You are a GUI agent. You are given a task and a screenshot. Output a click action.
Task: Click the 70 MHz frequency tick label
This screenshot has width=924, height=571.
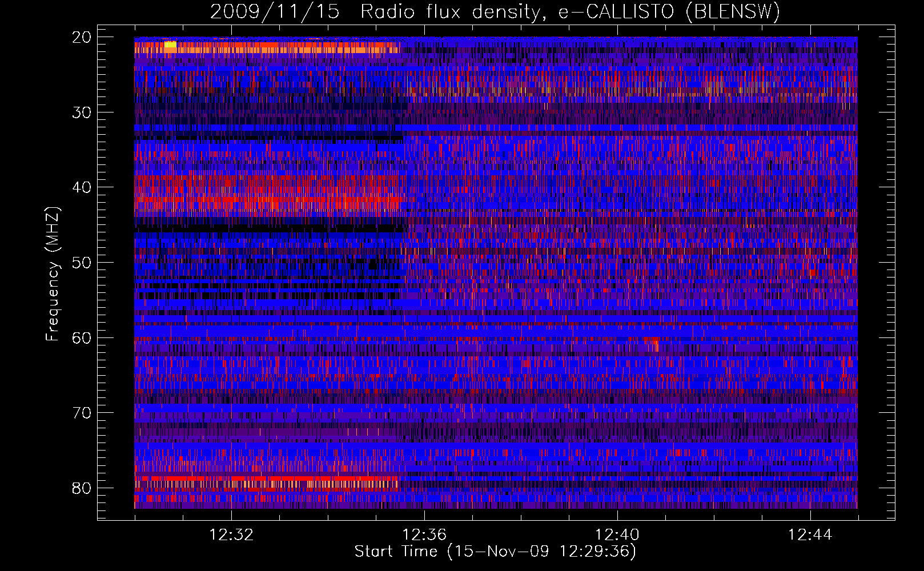[x=82, y=413]
